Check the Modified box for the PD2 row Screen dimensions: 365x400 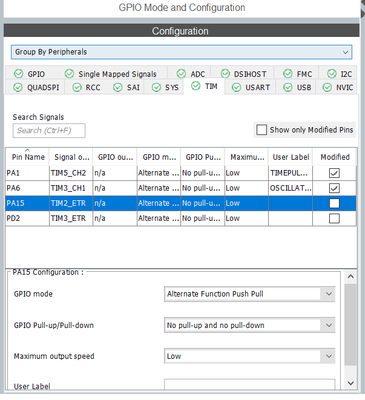(x=334, y=218)
